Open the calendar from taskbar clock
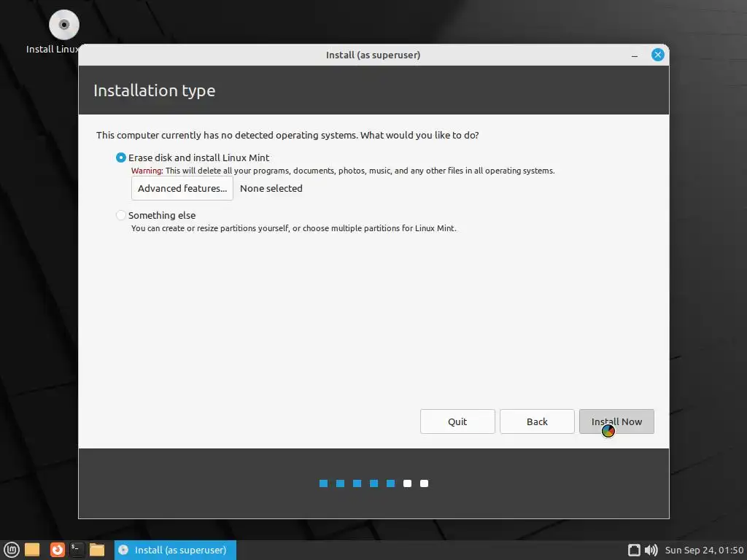747x560 pixels. [704, 550]
